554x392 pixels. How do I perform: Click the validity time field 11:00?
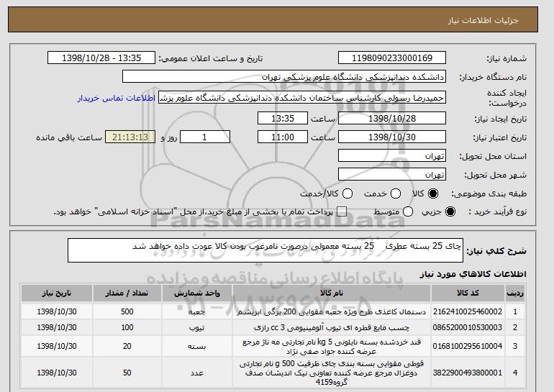pyautogui.click(x=283, y=137)
